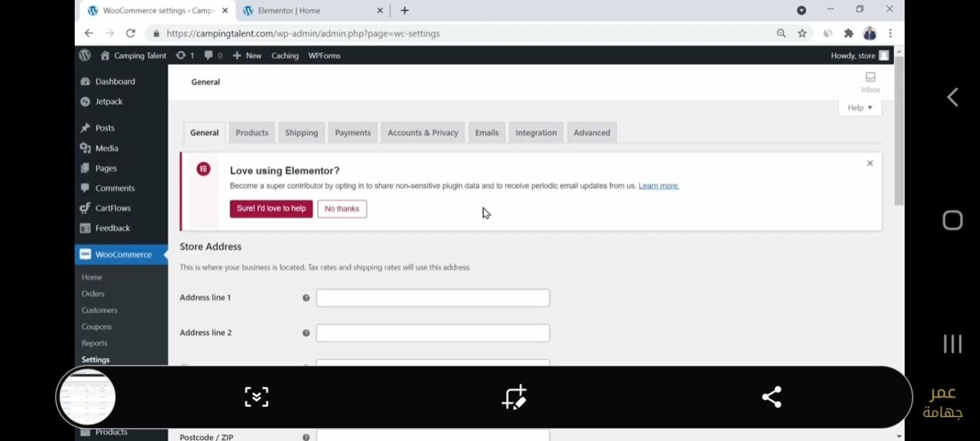Screen dimensions: 980x441
Task: Switch to the Advanced settings tab
Action: click(x=592, y=133)
